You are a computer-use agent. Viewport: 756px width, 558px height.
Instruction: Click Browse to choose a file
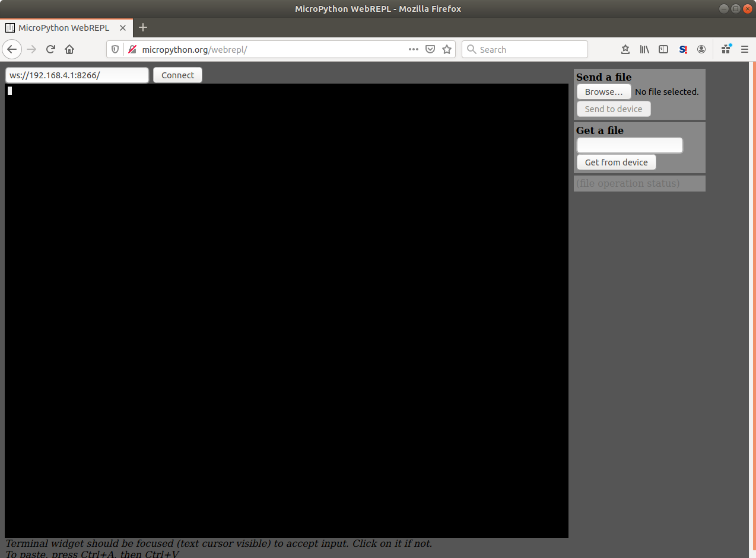604,92
